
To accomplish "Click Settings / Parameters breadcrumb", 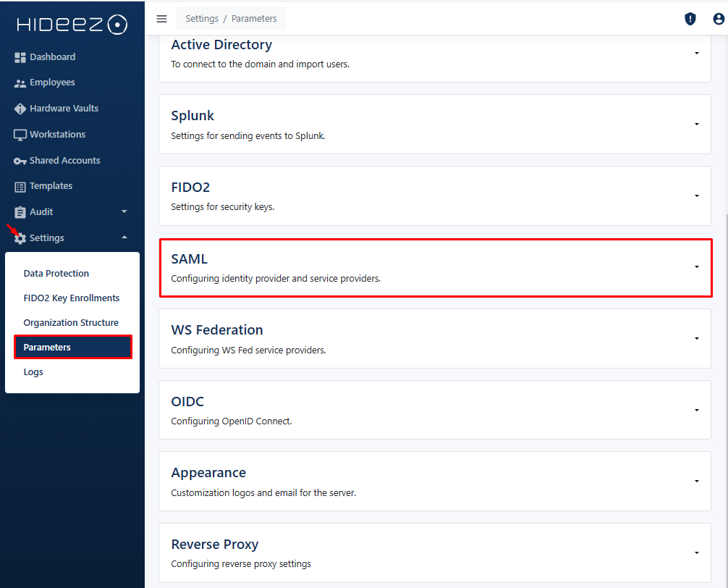I will pyautogui.click(x=231, y=19).
